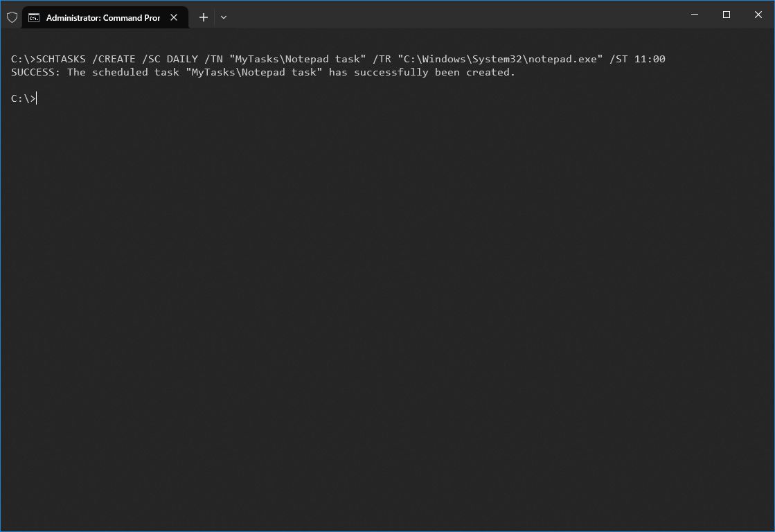Select the Administrator: Command Prompt tab

click(104, 17)
